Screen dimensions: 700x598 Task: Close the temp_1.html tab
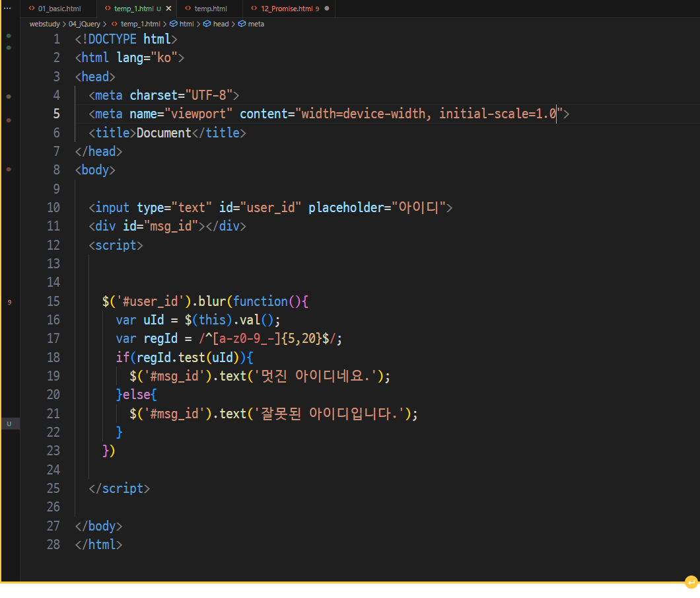pos(168,9)
